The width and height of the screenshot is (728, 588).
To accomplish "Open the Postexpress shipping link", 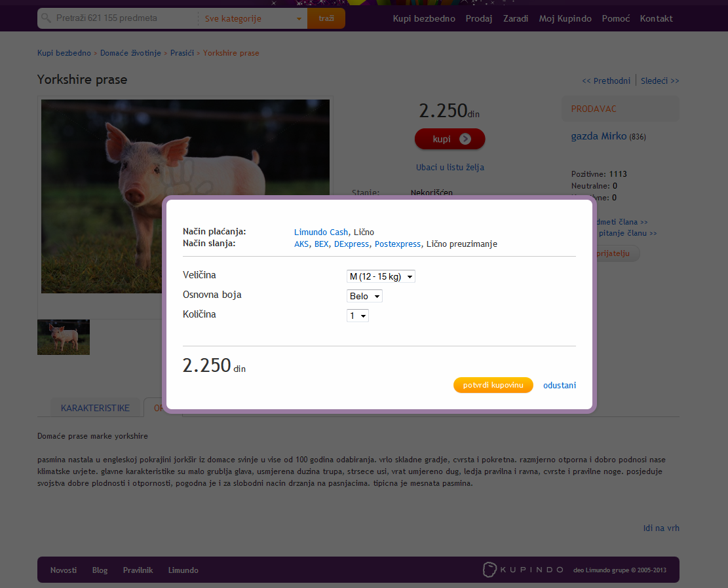I will tap(397, 244).
